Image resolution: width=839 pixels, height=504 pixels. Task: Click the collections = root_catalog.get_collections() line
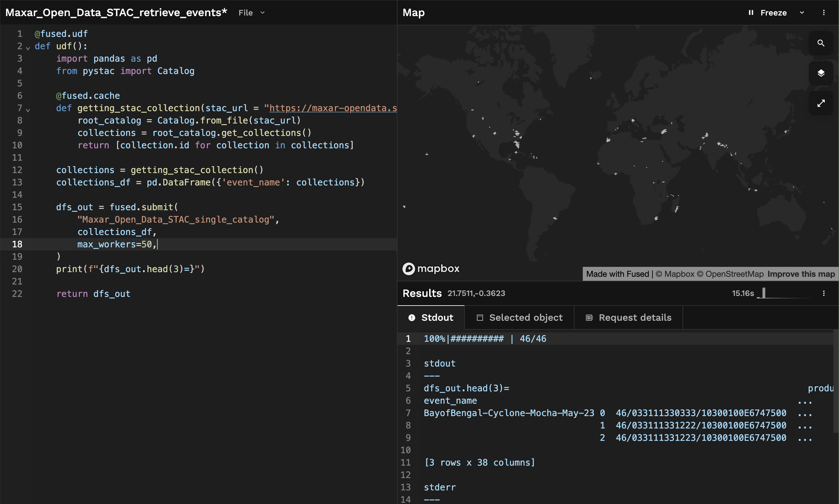[x=194, y=133]
